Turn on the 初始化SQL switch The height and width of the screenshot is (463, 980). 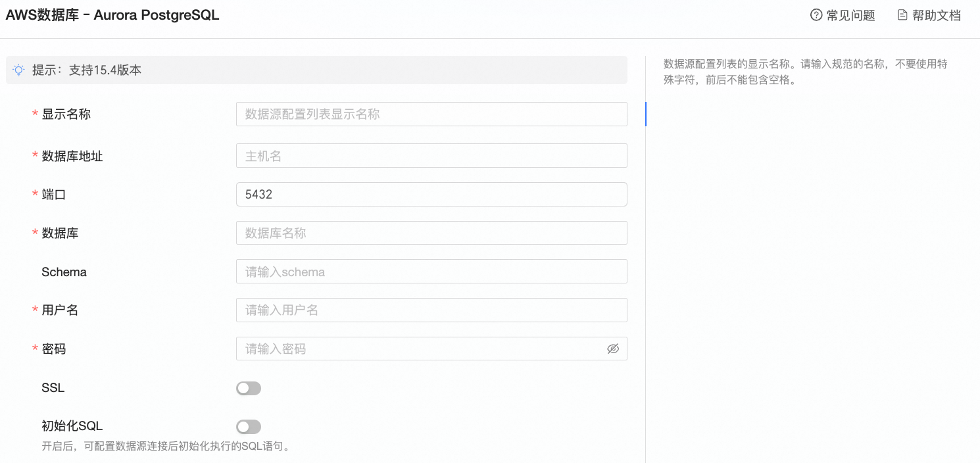click(249, 427)
